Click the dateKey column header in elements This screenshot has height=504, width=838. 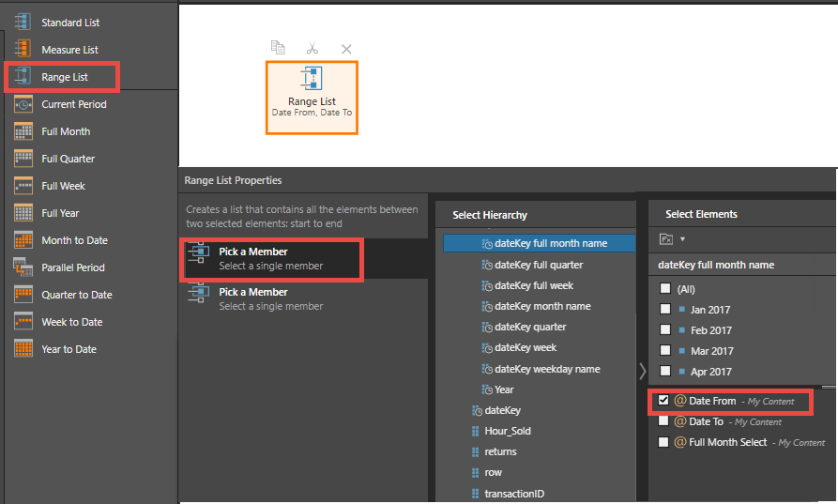(716, 265)
